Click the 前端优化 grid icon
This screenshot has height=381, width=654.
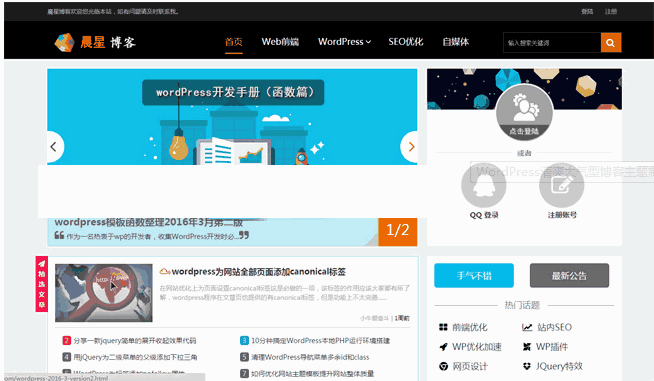(x=443, y=327)
